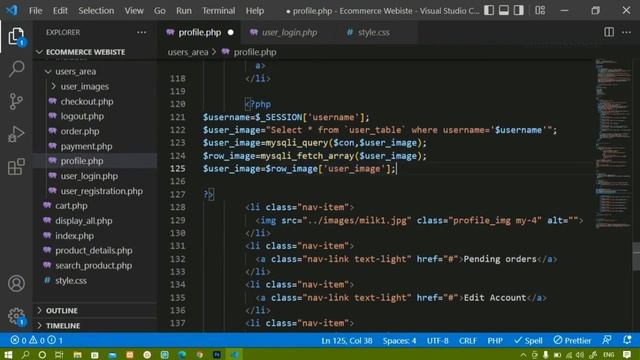Open the Explorer view in activity bar
Image resolution: width=640 pixels, height=360 pixels.
point(16,37)
